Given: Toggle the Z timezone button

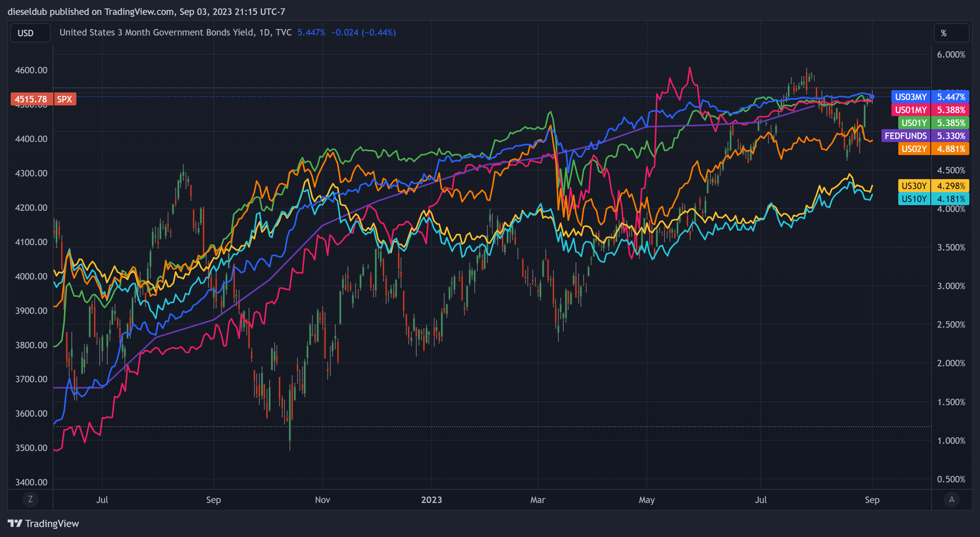Looking at the screenshot, I should point(30,499).
